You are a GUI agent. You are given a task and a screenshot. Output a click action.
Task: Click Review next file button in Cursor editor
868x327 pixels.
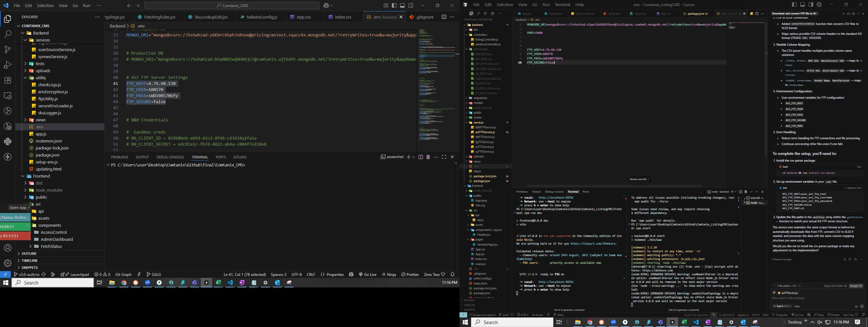(x=639, y=179)
